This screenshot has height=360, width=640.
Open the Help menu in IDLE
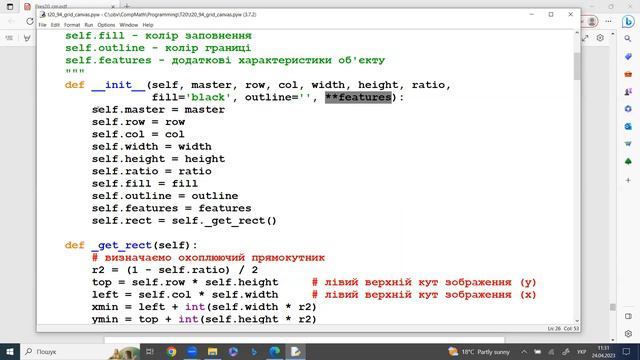(148, 25)
